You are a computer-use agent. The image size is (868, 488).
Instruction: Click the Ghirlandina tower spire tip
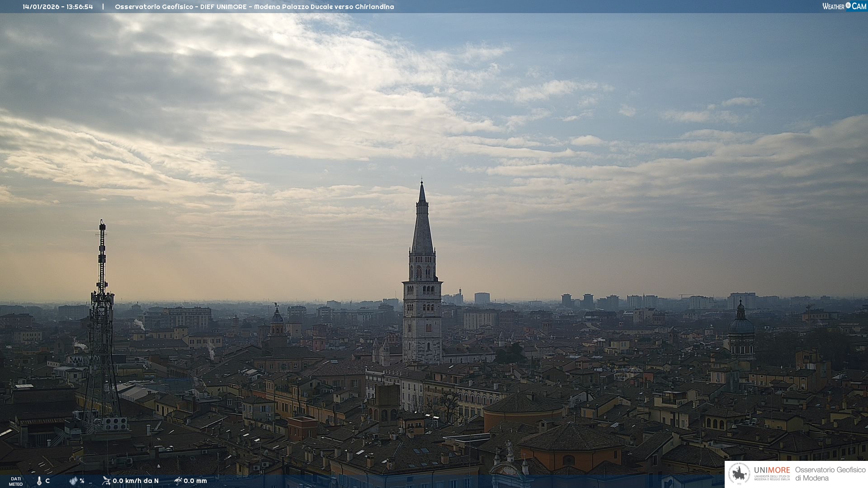(x=422, y=183)
